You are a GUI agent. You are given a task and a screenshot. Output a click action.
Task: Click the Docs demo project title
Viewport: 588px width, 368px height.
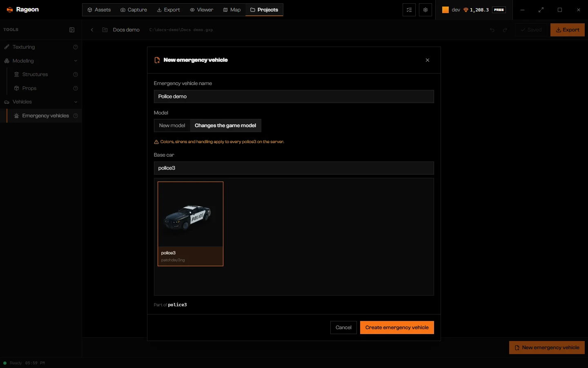tap(126, 30)
